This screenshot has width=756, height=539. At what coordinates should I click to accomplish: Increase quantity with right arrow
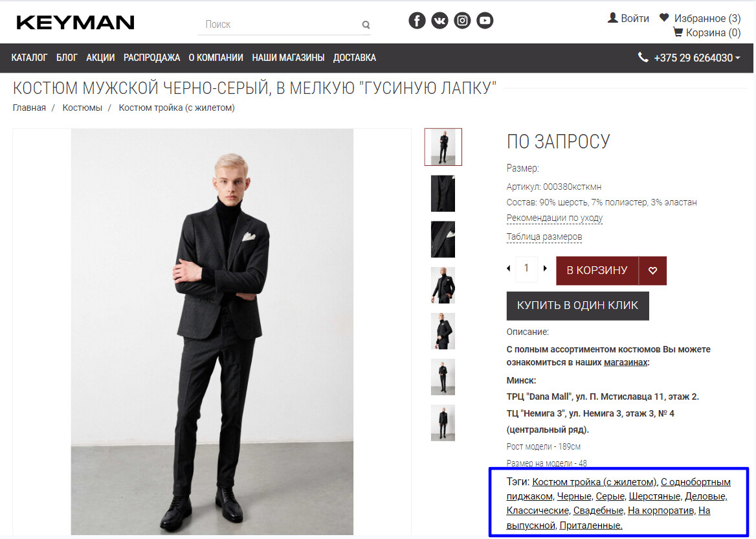(x=545, y=268)
